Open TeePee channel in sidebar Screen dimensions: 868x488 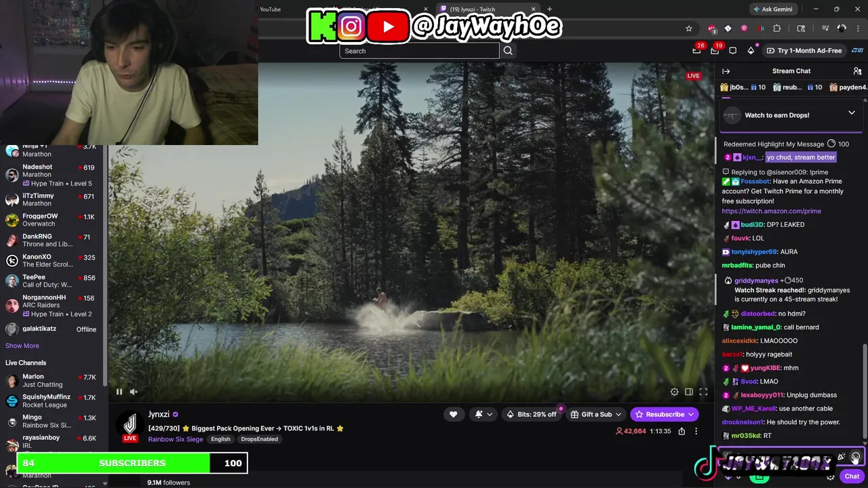(x=52, y=281)
